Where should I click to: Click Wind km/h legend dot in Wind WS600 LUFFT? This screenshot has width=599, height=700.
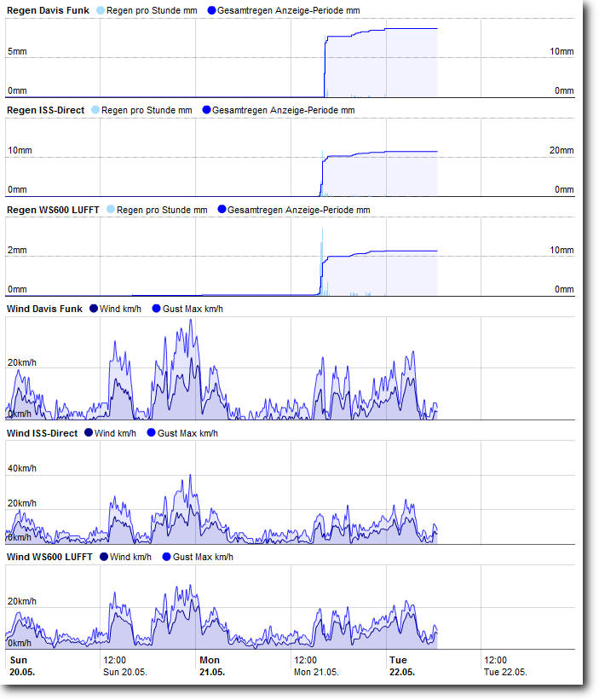point(105,557)
